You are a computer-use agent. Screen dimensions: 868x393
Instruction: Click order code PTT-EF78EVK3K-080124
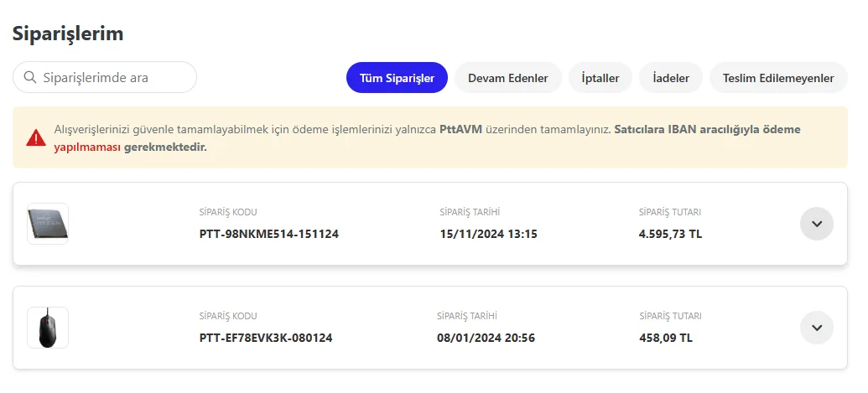pyautogui.click(x=266, y=338)
